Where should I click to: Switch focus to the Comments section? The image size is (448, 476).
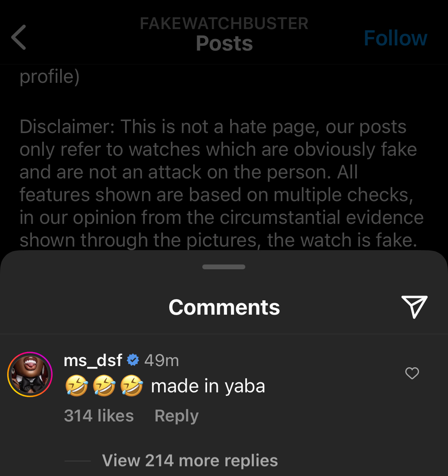pyautogui.click(x=224, y=307)
